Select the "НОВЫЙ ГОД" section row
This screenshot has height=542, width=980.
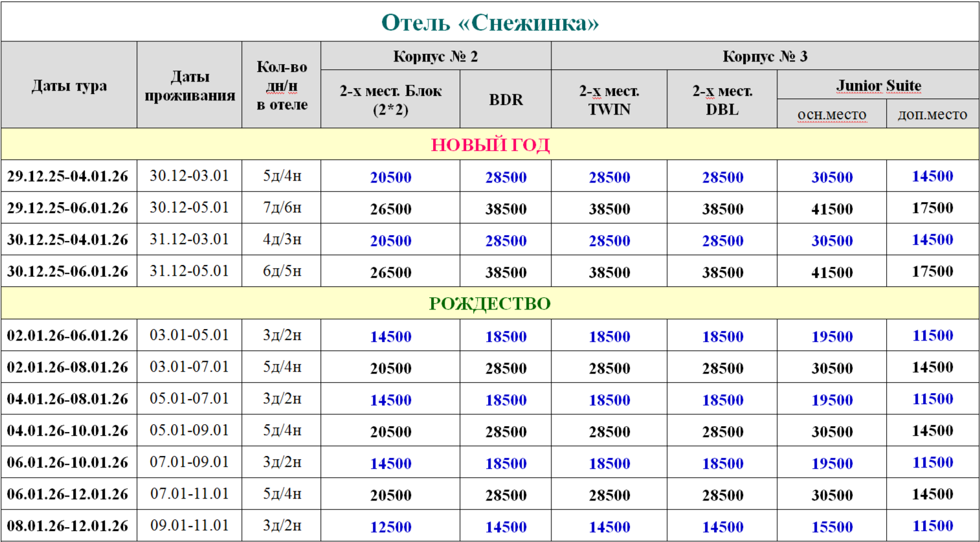[x=490, y=144]
